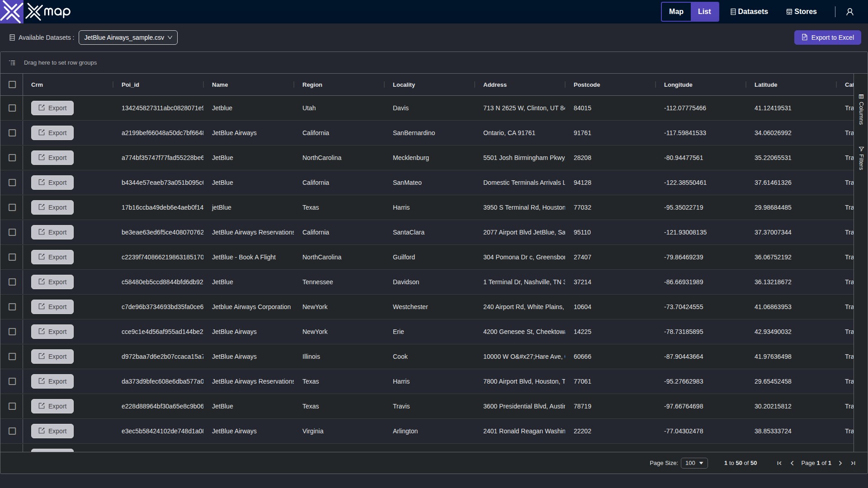Export the SanBernardino California row

(x=52, y=133)
